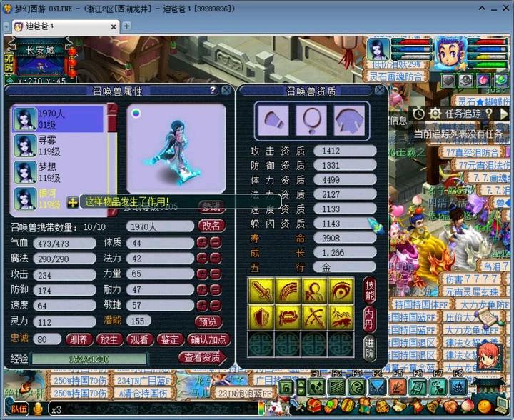This screenshot has width=514, height=420.
Task: Increase 体质 with plus button
Action: pyautogui.click(x=202, y=243)
